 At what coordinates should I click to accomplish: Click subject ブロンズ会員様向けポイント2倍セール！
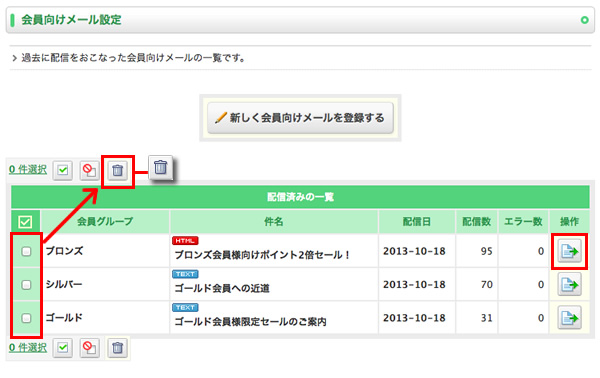262,255
